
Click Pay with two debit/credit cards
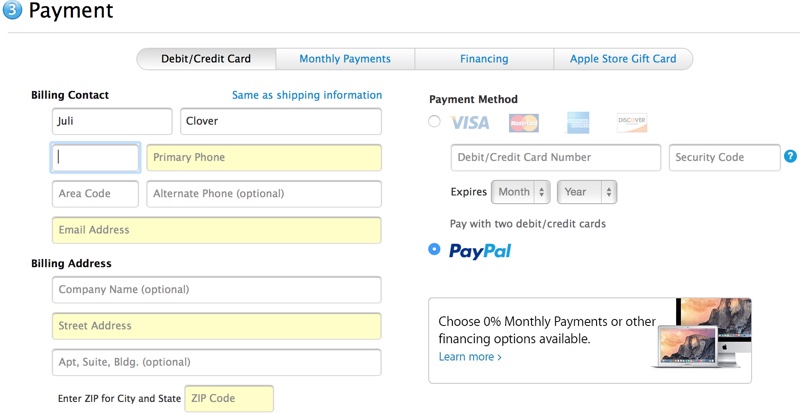point(528,224)
